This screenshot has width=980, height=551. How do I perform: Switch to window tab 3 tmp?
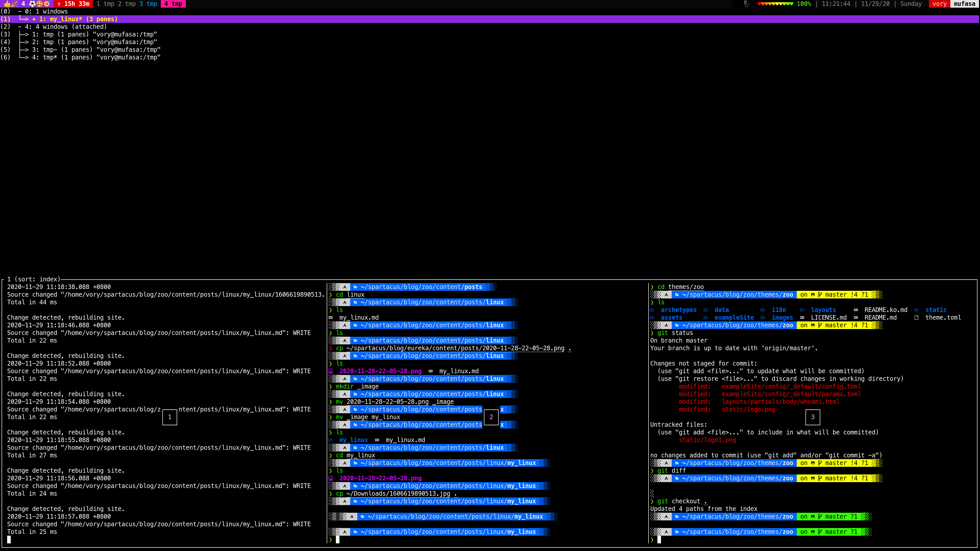tap(148, 4)
